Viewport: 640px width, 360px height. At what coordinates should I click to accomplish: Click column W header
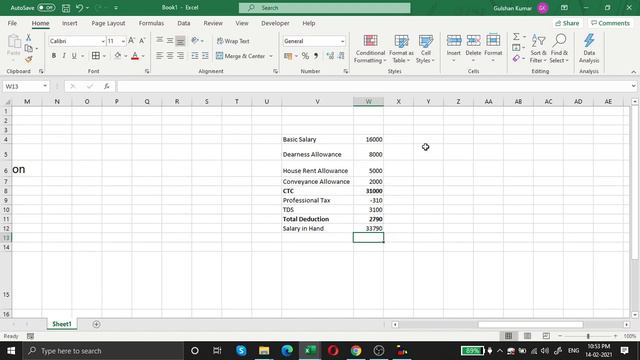click(x=368, y=102)
